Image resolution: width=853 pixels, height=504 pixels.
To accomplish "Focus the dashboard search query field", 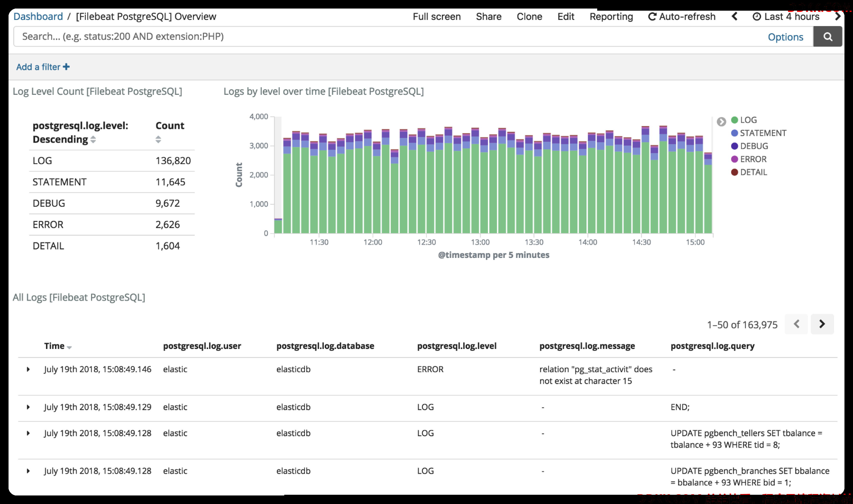I will pos(390,37).
